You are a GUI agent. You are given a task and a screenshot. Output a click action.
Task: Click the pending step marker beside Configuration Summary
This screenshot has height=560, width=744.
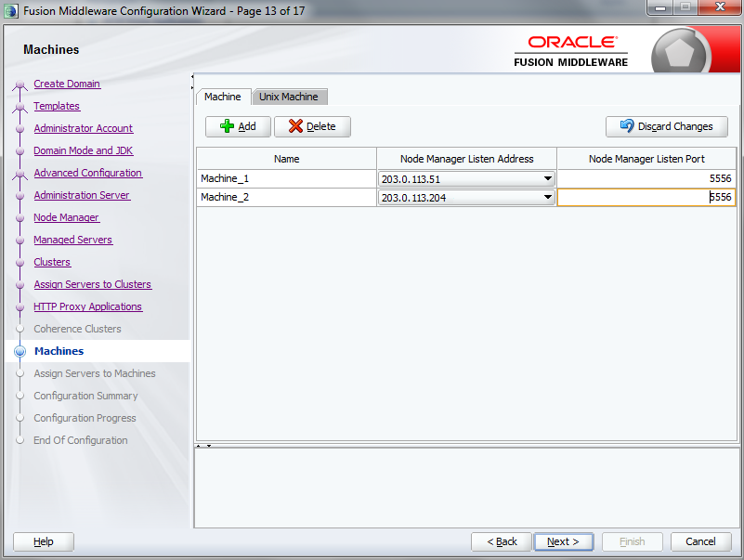click(x=20, y=396)
